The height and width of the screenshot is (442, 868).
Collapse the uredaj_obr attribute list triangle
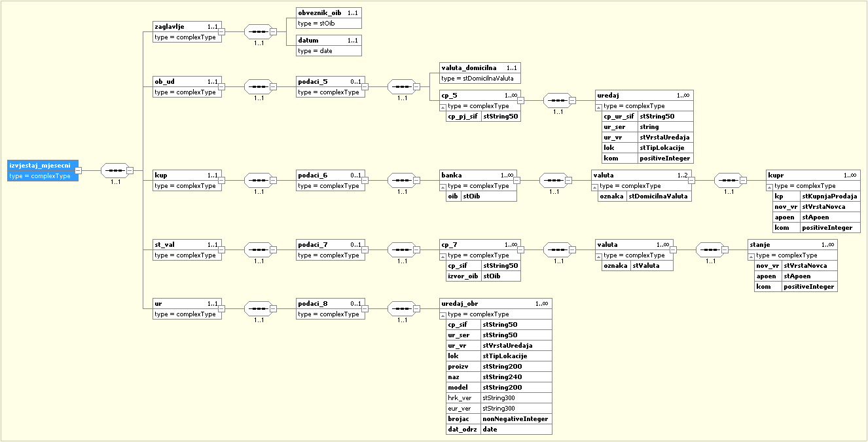[443, 314]
